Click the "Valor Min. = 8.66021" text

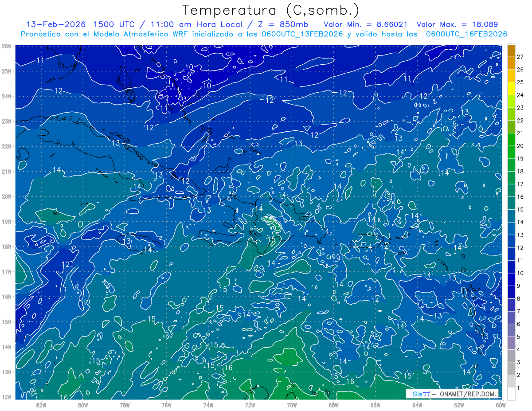click(x=366, y=24)
